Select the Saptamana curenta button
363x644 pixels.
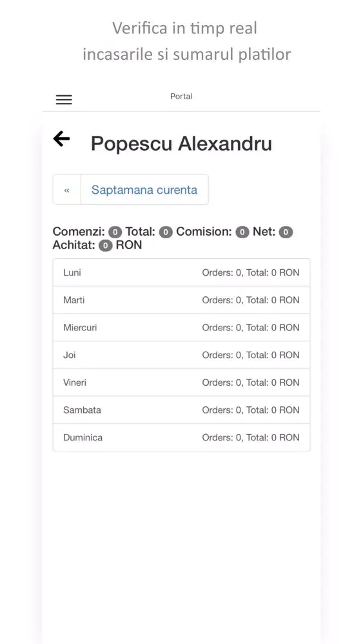tap(144, 189)
